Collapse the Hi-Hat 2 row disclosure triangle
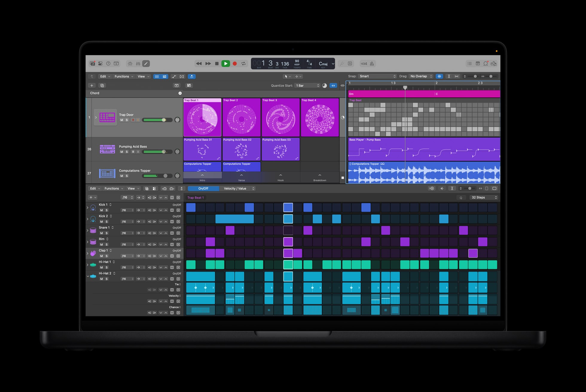Image resolution: width=586 pixels, height=392 pixels. [88, 276]
